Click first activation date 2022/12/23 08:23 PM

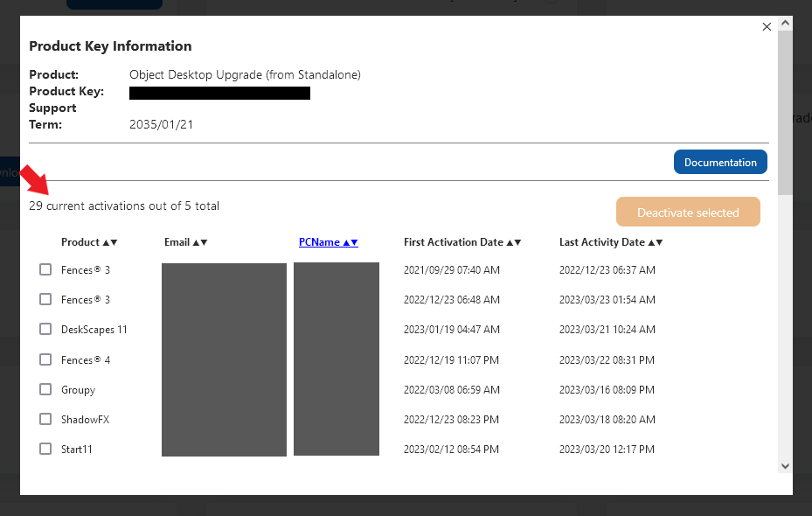[452, 420]
